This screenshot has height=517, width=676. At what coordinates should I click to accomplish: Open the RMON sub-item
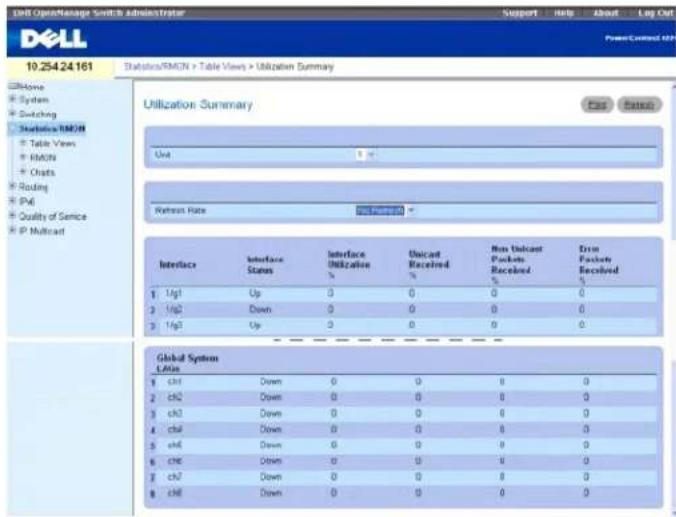click(43, 157)
